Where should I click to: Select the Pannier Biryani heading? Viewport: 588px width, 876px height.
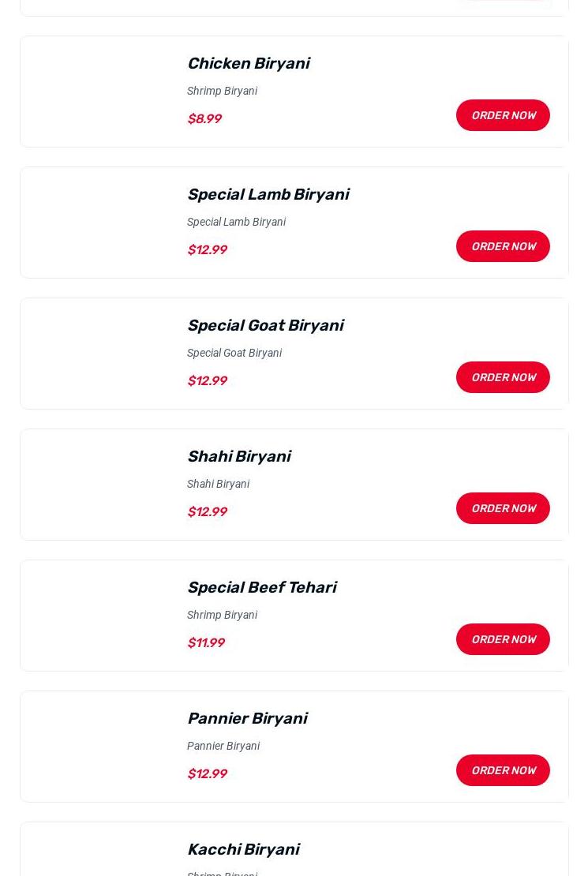[246, 718]
